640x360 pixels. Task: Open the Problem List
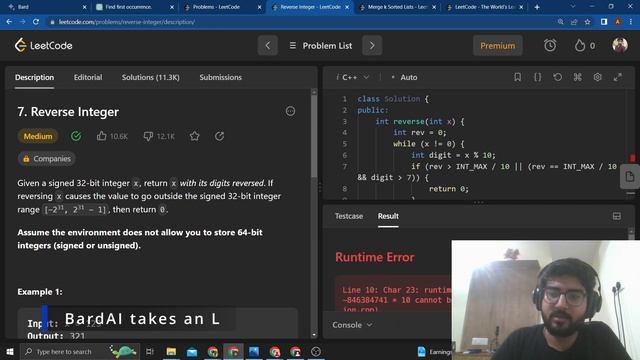(x=321, y=46)
